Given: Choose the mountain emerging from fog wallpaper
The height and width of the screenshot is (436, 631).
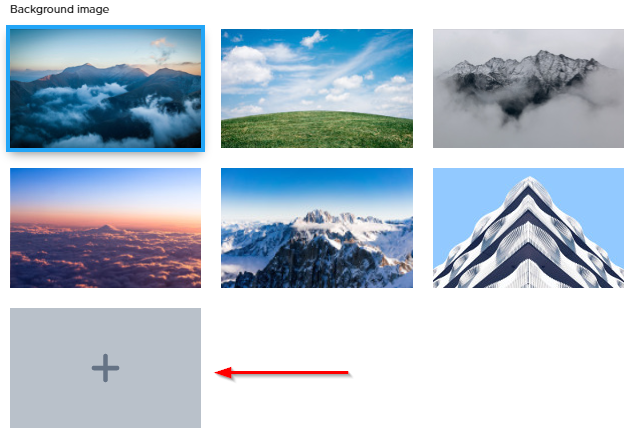Looking at the screenshot, I should coord(528,88).
